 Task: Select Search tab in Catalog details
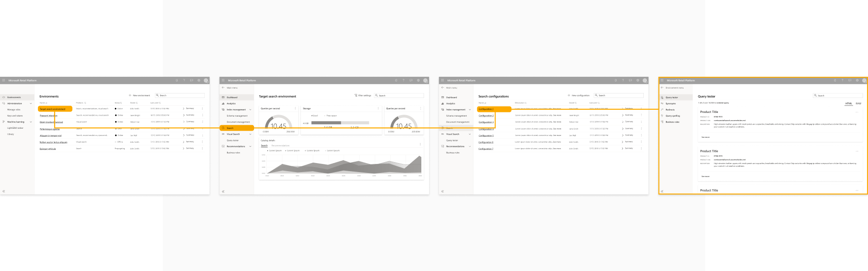pos(264,145)
